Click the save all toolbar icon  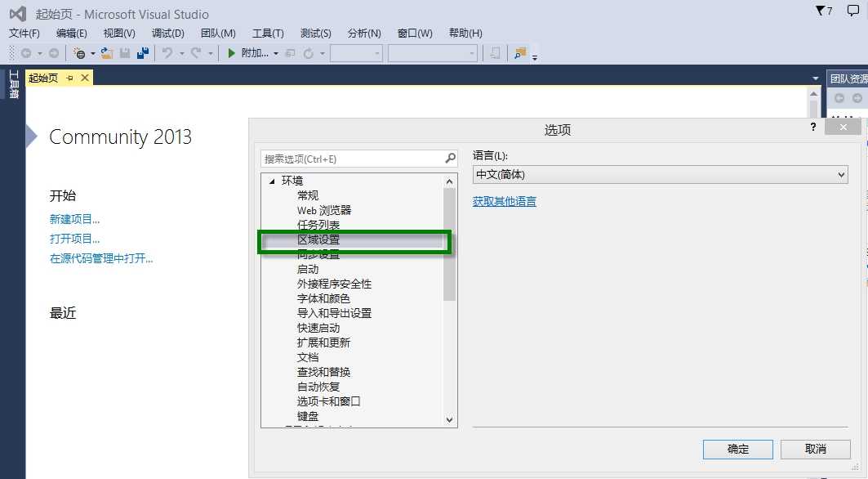pos(143,53)
